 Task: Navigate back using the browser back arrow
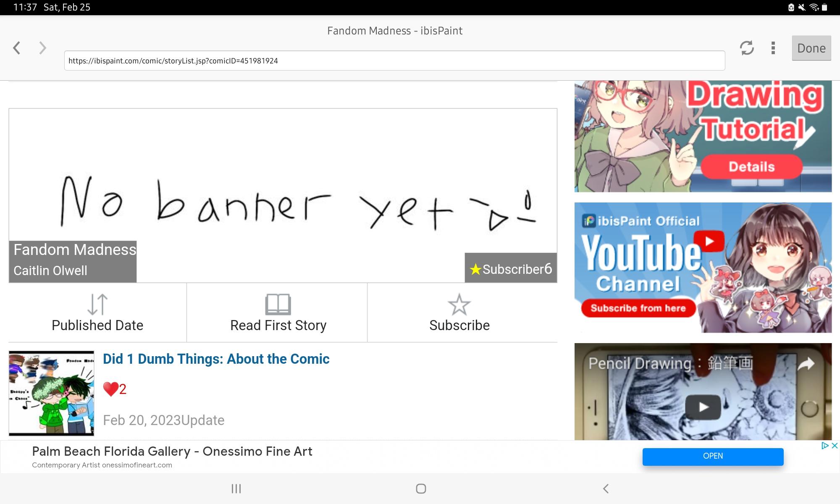pos(17,48)
